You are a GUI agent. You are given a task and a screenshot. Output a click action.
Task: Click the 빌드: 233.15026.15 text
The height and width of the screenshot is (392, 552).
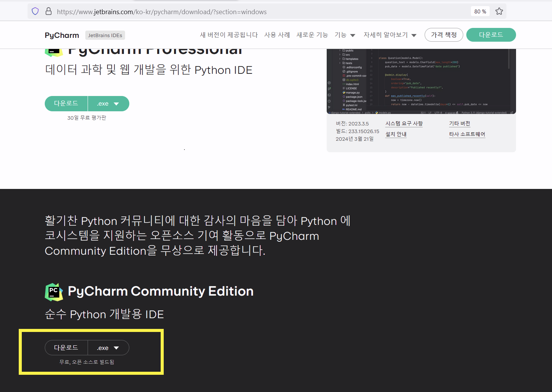pos(357,131)
